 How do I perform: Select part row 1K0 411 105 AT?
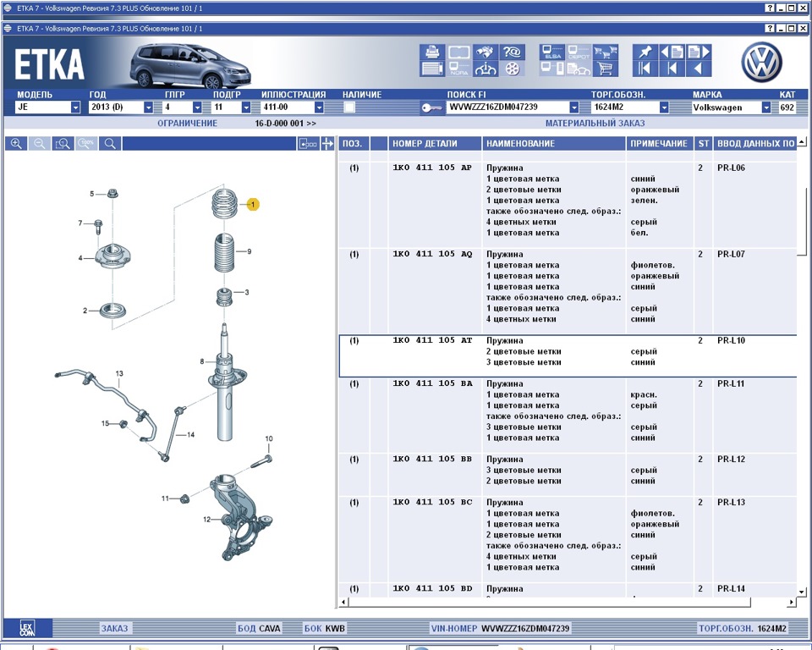pyautogui.click(x=568, y=356)
